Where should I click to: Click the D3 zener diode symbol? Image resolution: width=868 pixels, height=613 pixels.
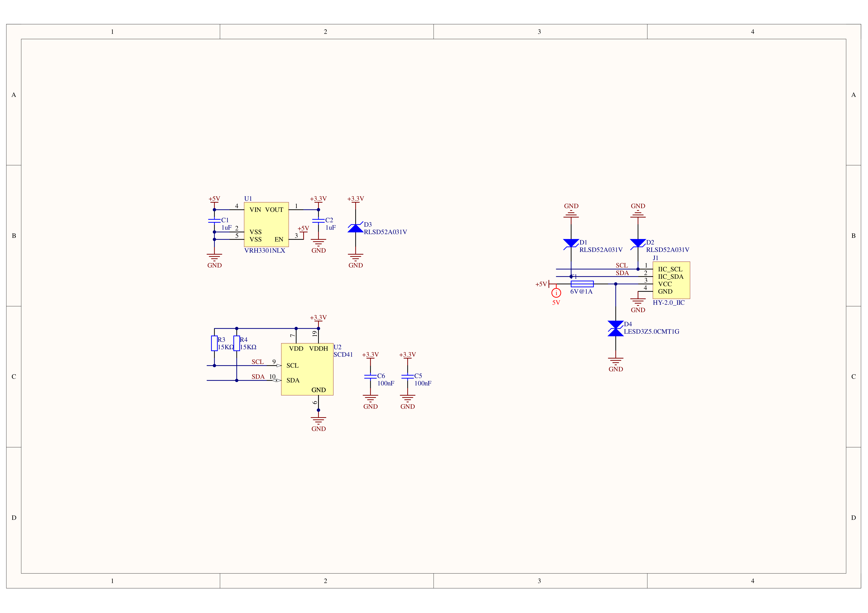[355, 227]
